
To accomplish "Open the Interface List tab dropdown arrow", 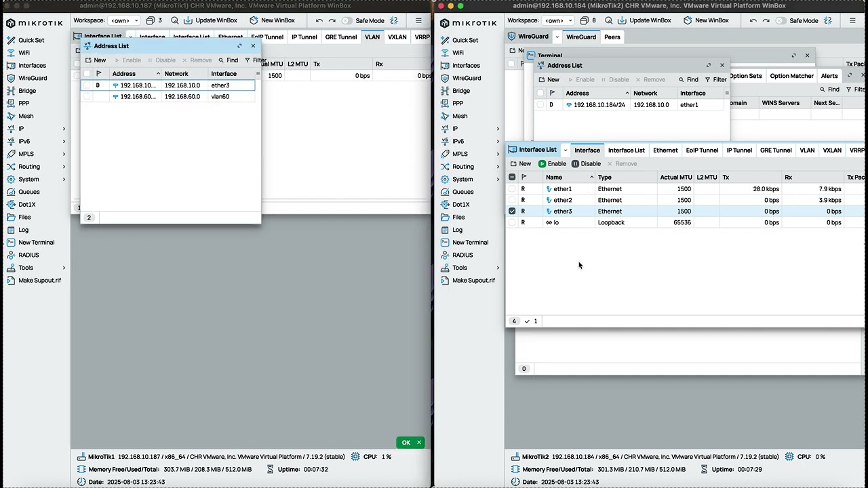I will (565, 150).
